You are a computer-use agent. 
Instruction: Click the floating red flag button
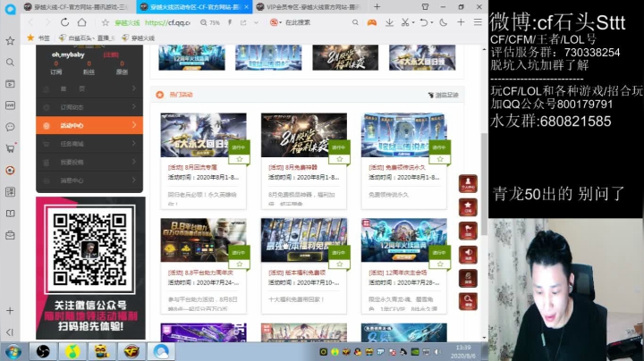point(468,231)
